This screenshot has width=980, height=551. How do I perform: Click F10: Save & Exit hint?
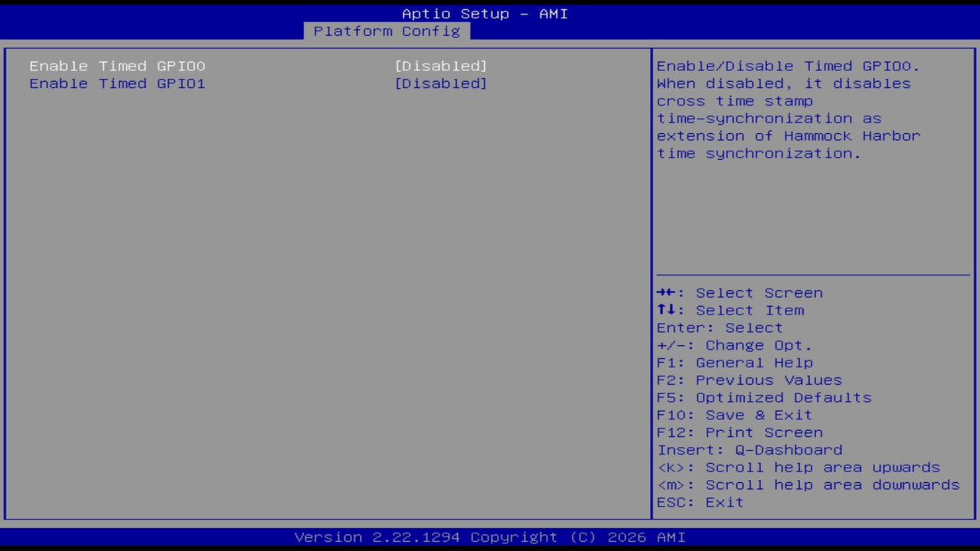tap(733, 415)
